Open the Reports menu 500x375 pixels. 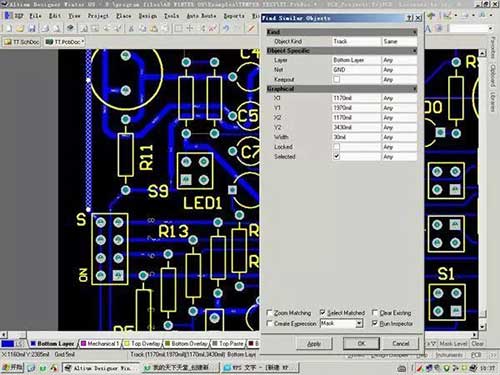[x=234, y=16]
